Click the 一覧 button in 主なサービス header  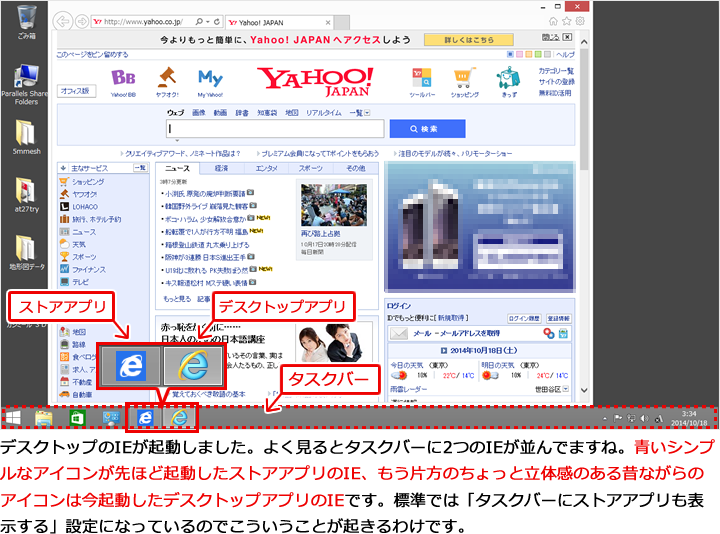140,168
